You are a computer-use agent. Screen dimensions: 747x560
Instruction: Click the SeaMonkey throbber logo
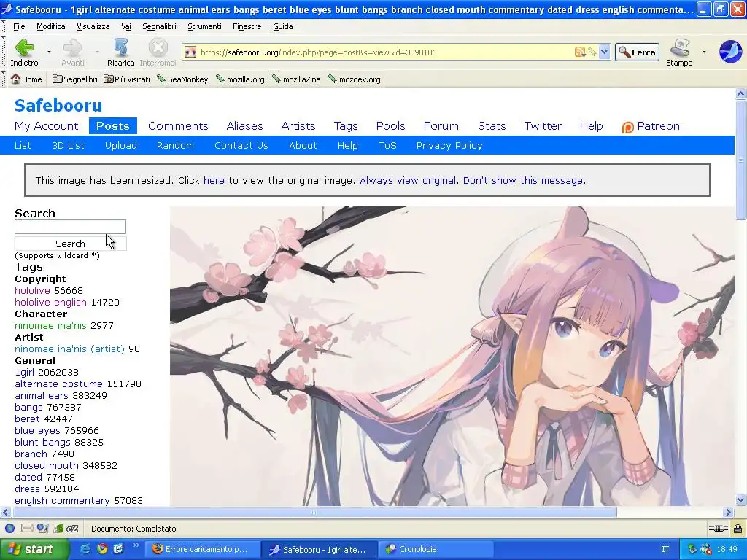pos(729,52)
